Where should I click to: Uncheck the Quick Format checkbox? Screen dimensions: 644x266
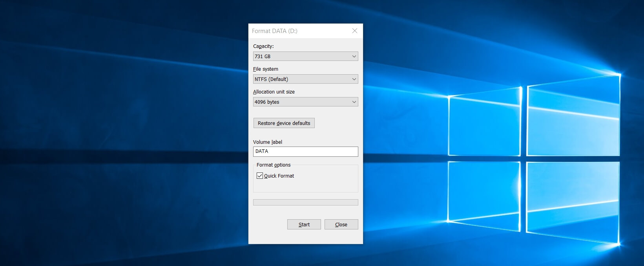point(260,176)
